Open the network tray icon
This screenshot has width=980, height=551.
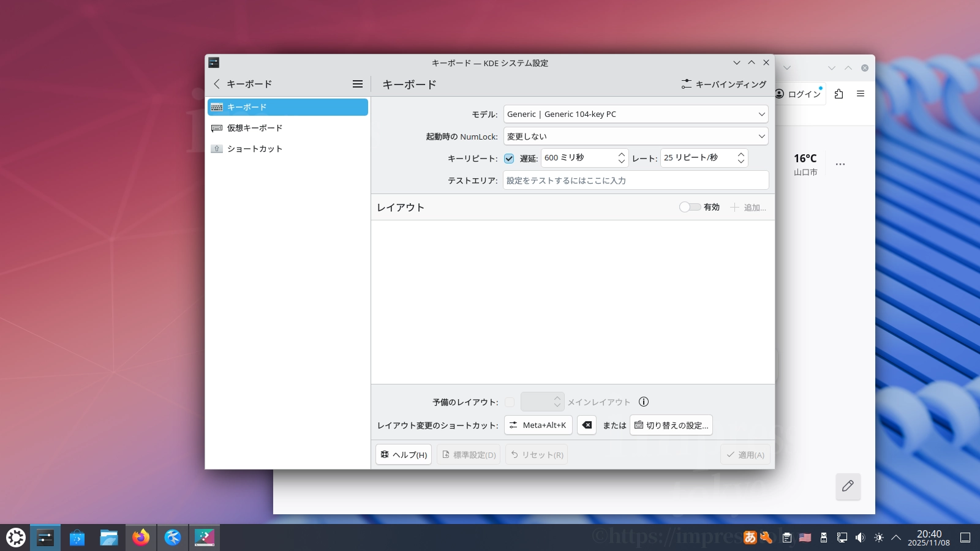(x=842, y=538)
